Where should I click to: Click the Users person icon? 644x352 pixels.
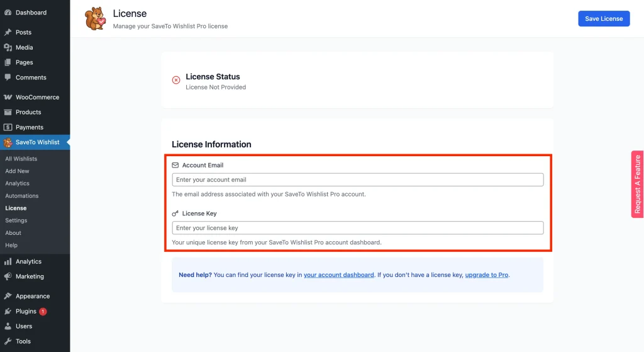8,326
